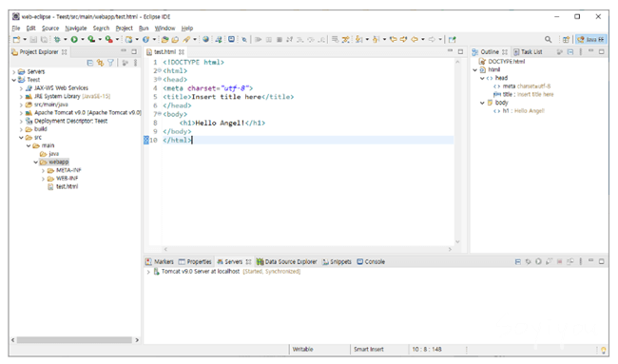Switch to the Task List tab
This screenshot has width=618, height=364.
click(x=528, y=52)
